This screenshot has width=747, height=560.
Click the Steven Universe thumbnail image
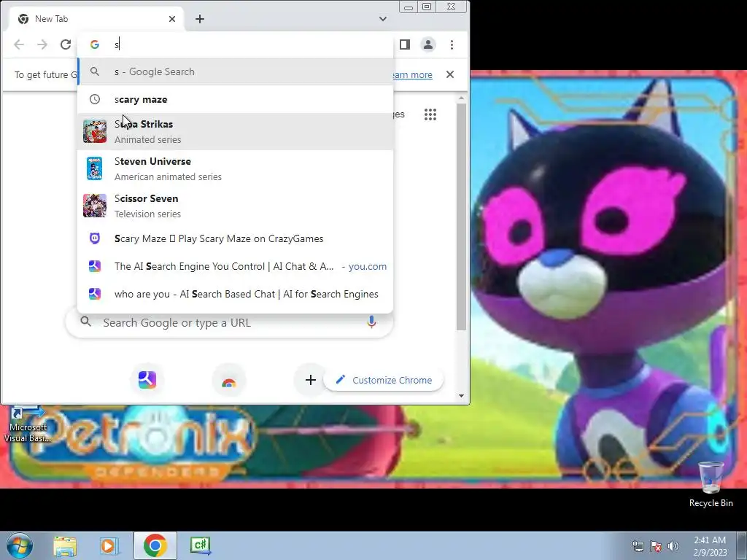click(95, 168)
